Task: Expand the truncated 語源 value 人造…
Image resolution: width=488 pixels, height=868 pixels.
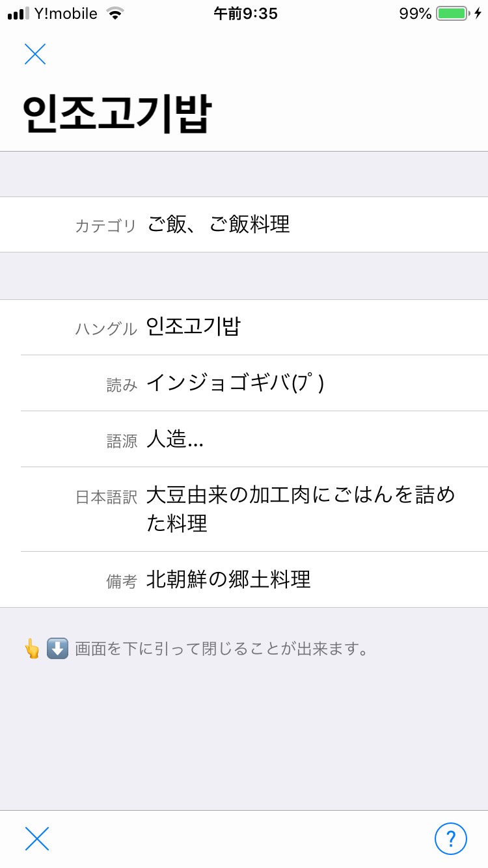Action: 175,439
